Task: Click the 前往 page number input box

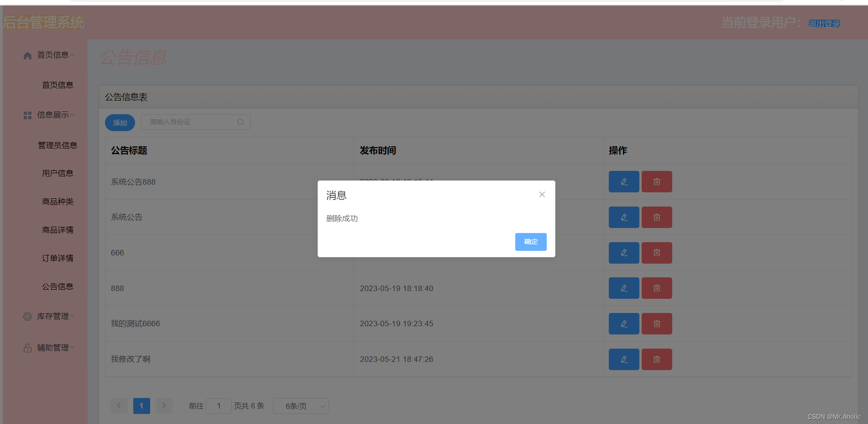Action: 219,406
